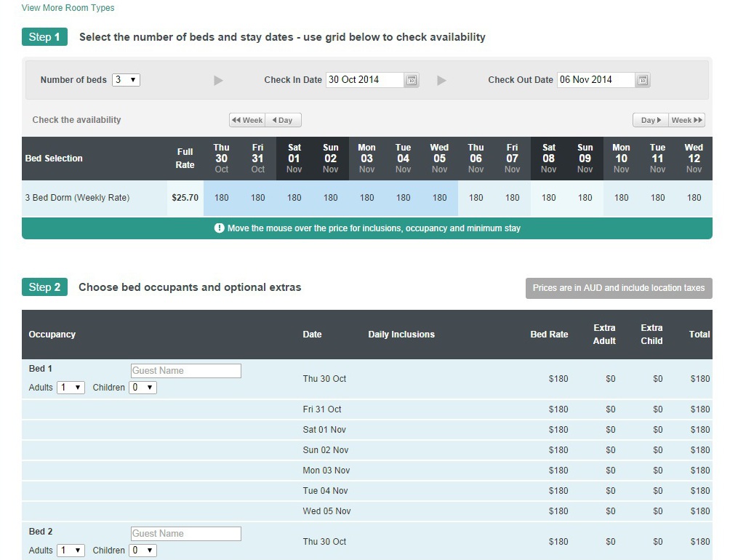The width and height of the screenshot is (730, 560).
Task: Select the Wed 05 Nov price cell
Action: coord(439,198)
